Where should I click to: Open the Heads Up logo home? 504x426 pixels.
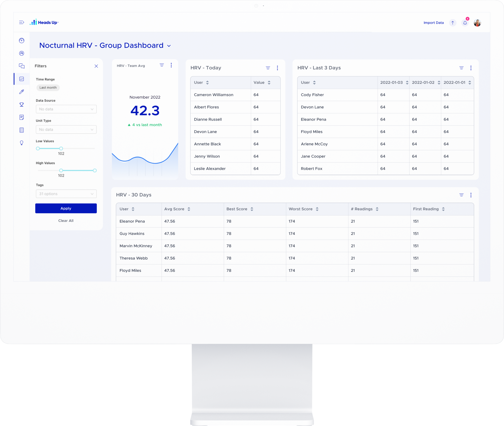pyautogui.click(x=44, y=22)
